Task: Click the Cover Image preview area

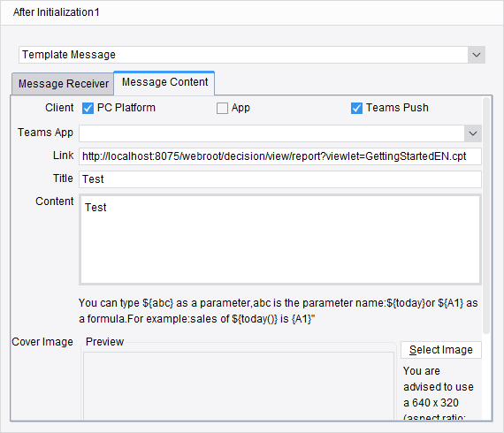Action: coord(239,385)
